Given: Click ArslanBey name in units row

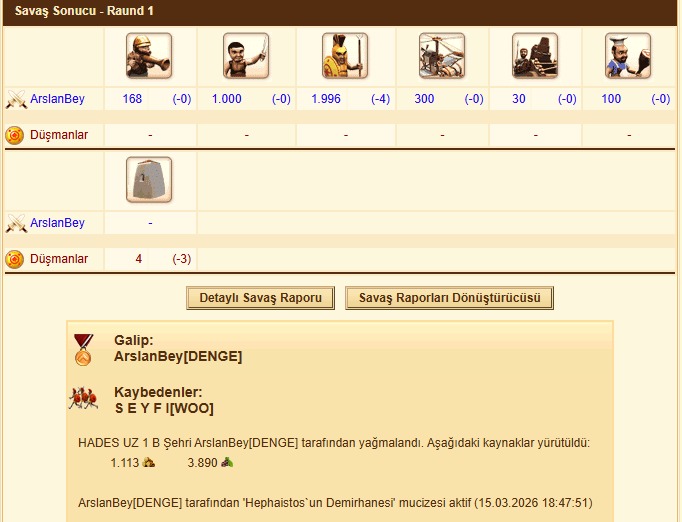Looking at the screenshot, I should (57, 99).
